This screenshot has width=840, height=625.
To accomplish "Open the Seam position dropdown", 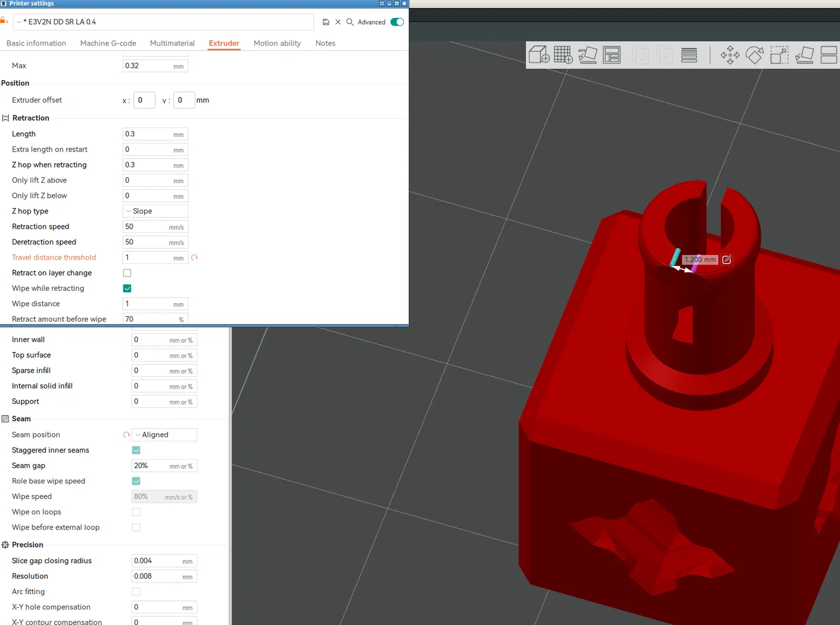I will (164, 435).
